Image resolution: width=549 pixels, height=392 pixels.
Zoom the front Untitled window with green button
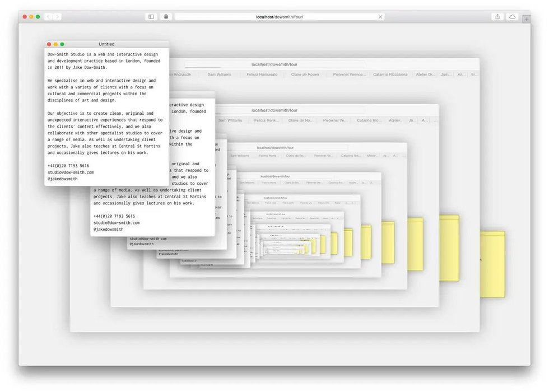(x=62, y=44)
